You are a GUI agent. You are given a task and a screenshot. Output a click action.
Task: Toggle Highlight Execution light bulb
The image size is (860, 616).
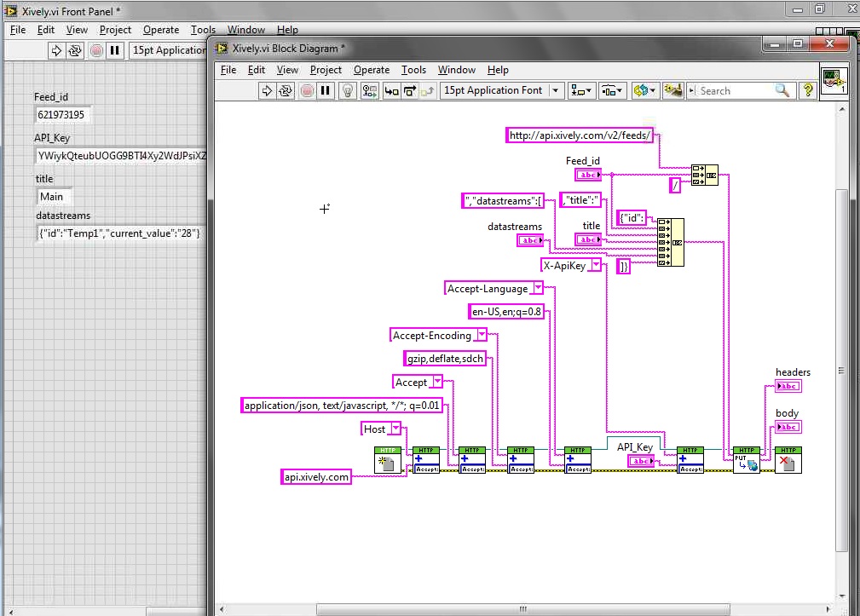click(347, 91)
